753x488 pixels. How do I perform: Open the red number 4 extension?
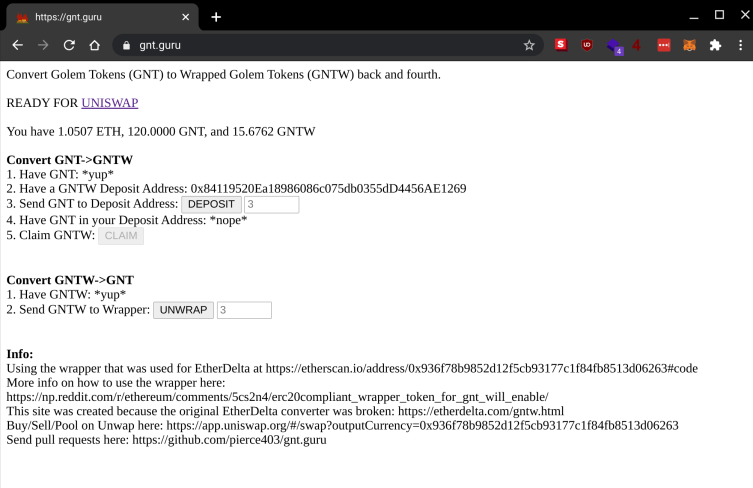(x=637, y=45)
